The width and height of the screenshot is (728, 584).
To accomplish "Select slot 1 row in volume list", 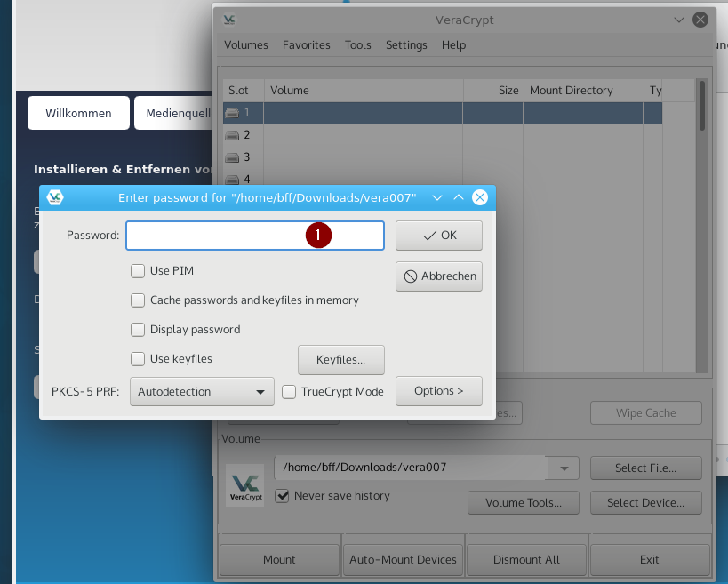I will (443, 113).
